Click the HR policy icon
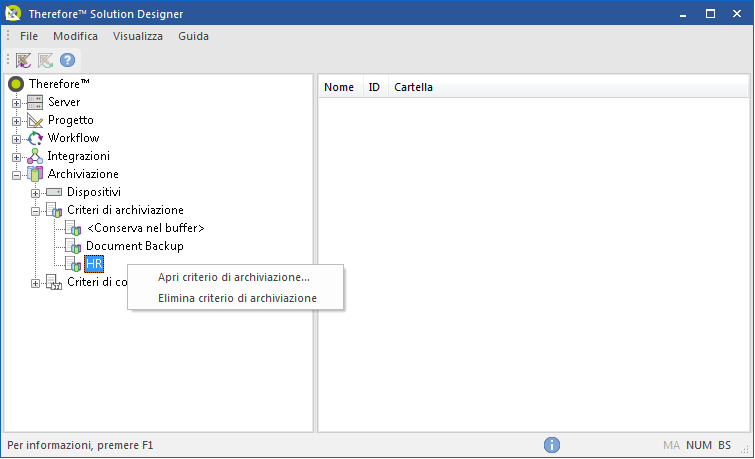This screenshot has height=459, width=755. click(73, 264)
